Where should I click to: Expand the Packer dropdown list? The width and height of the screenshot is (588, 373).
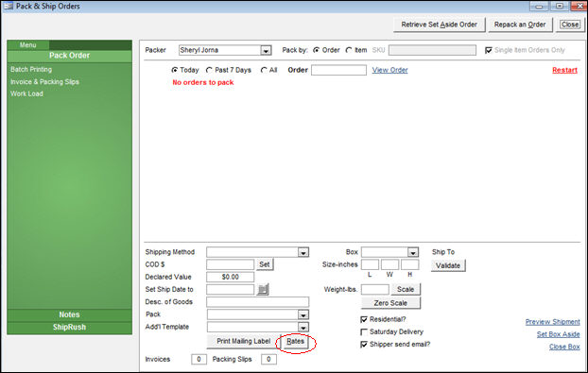point(266,50)
